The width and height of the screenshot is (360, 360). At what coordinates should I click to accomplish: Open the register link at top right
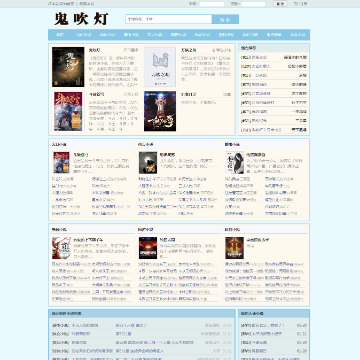[301, 4]
